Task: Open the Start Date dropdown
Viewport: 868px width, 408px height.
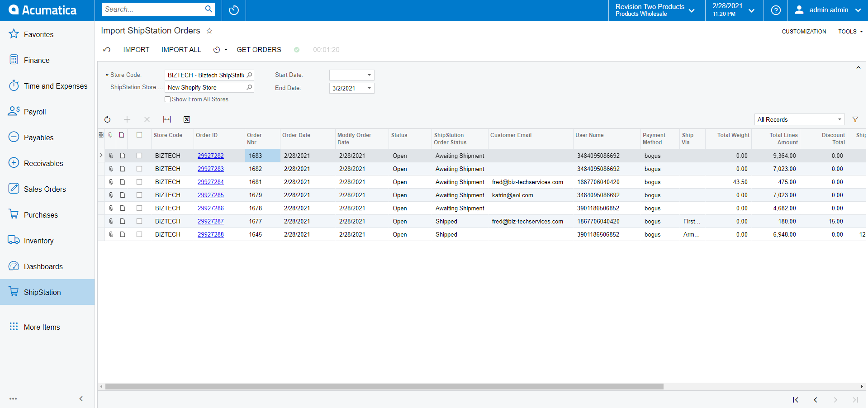Action: [369, 75]
